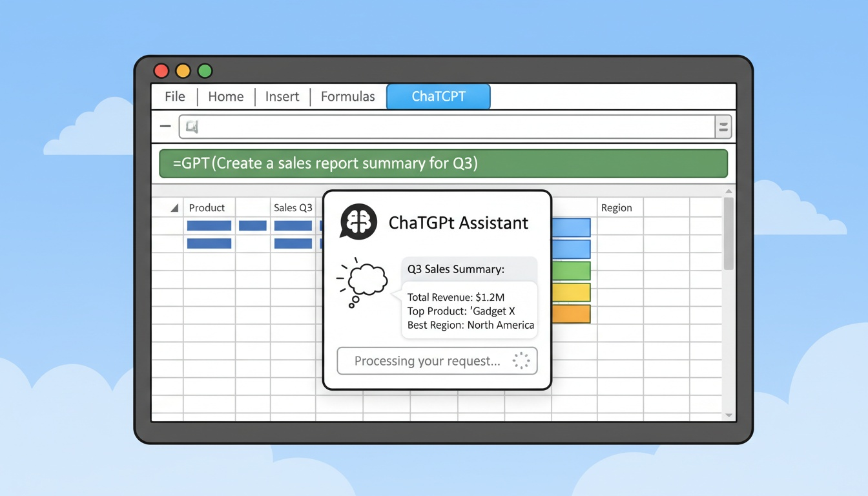Select the Formulas tab
The image size is (868, 496).
tap(347, 97)
